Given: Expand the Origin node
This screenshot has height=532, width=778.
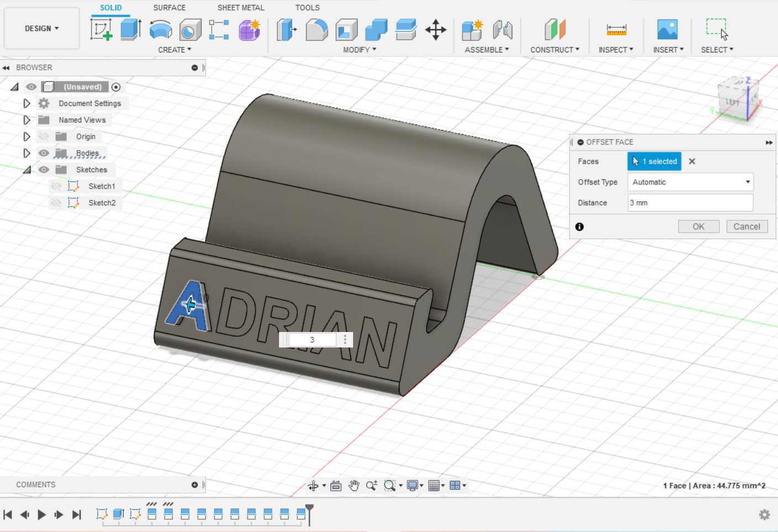Looking at the screenshot, I should (27, 136).
